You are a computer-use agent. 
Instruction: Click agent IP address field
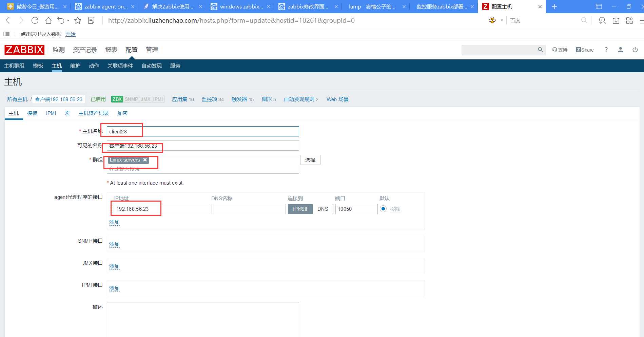click(x=161, y=209)
